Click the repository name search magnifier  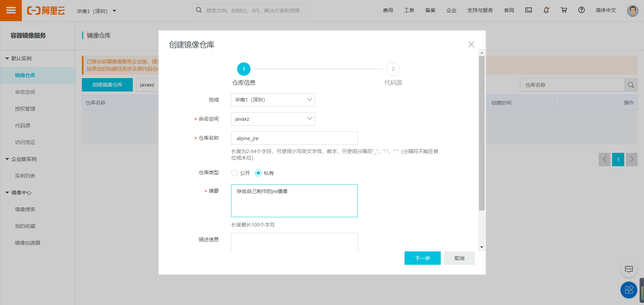(631, 85)
